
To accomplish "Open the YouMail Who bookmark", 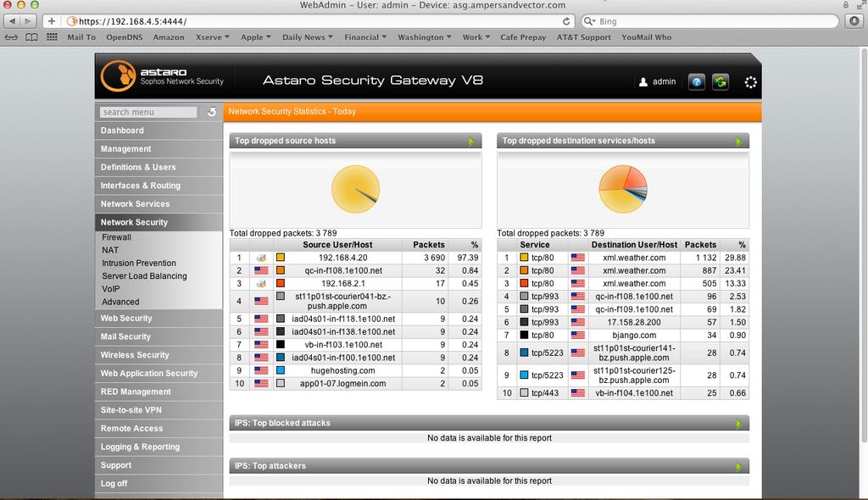I will pyautogui.click(x=646, y=37).
